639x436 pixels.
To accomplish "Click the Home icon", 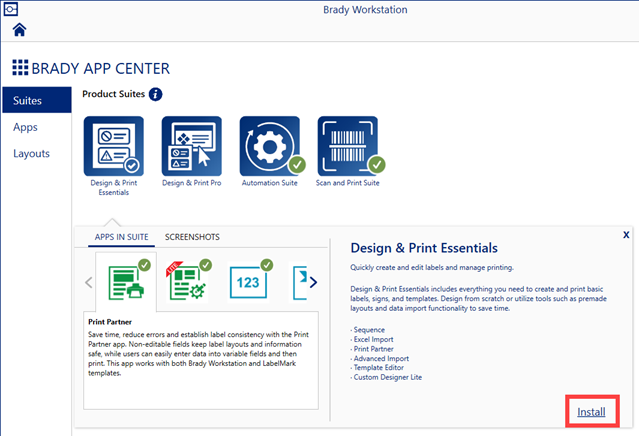I will pos(20,30).
